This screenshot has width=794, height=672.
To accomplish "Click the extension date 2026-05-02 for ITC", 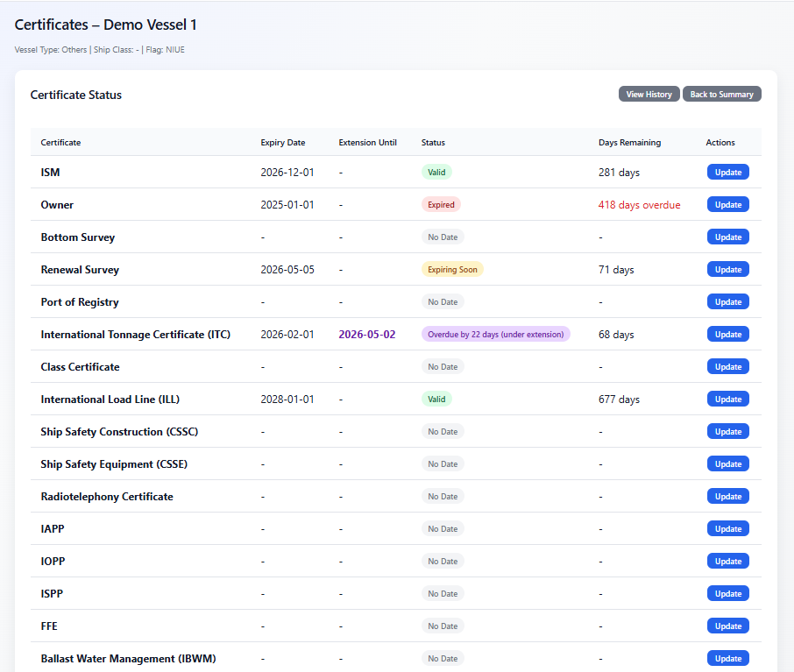I will pos(366,334).
